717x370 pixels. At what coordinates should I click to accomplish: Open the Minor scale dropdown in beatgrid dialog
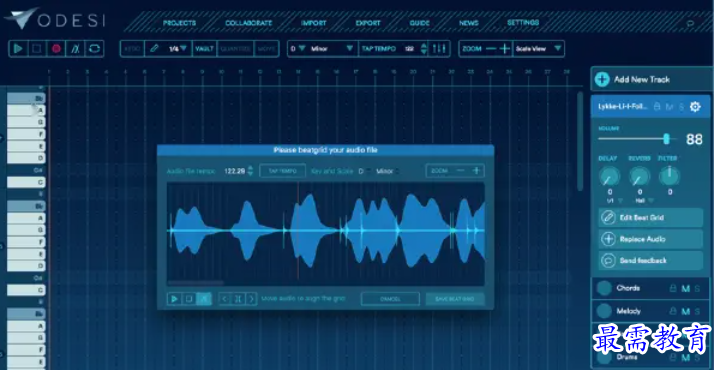pos(388,171)
